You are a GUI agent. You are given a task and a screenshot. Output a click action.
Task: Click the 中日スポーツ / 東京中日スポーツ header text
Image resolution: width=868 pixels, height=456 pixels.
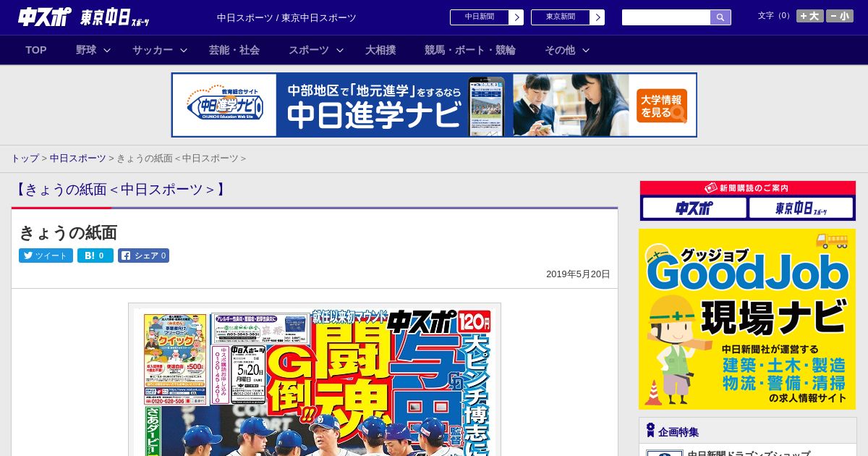point(286,17)
